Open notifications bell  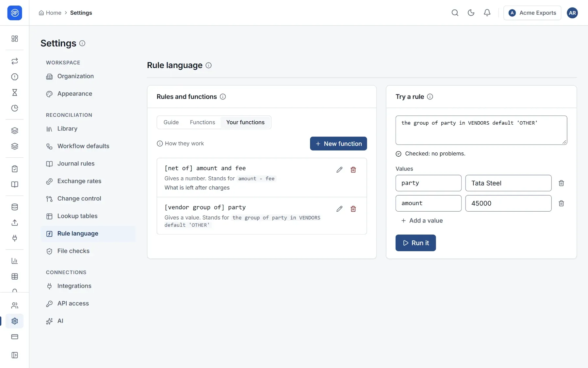click(487, 13)
